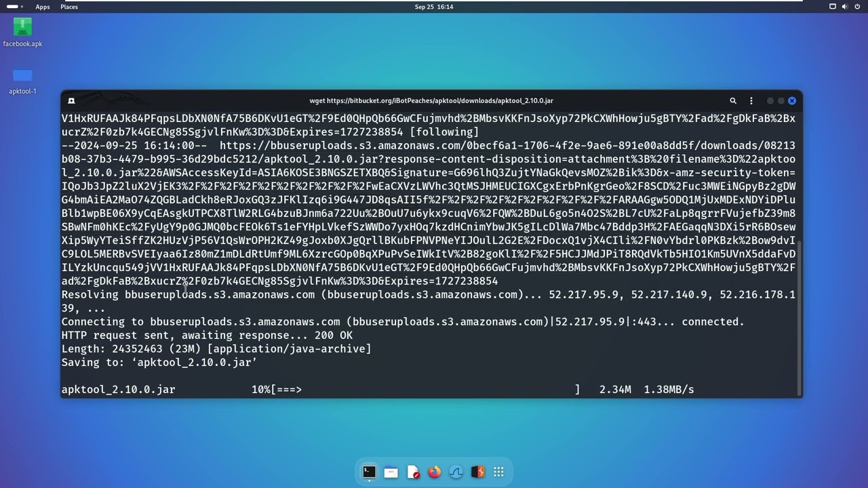Click the screen icon in system tray

(833, 7)
